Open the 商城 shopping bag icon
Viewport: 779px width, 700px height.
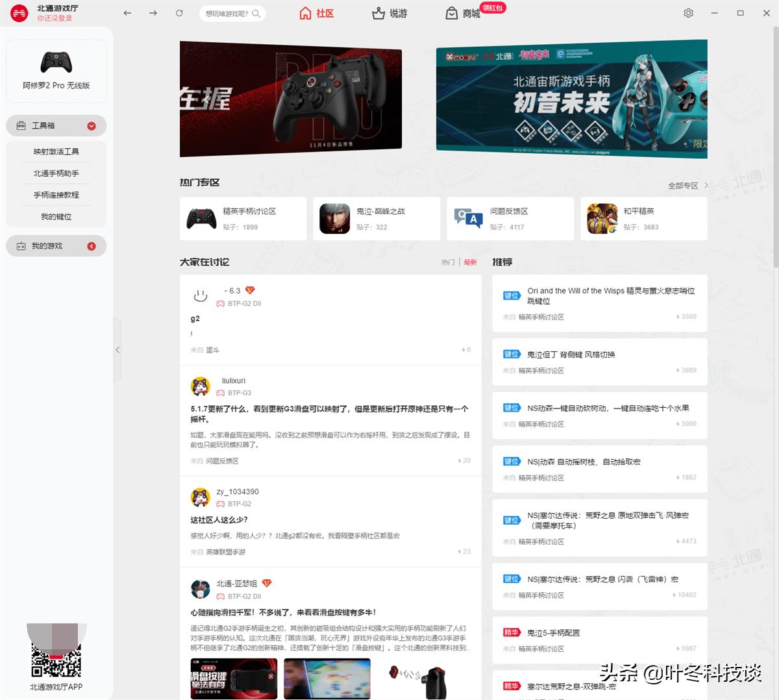click(x=451, y=13)
